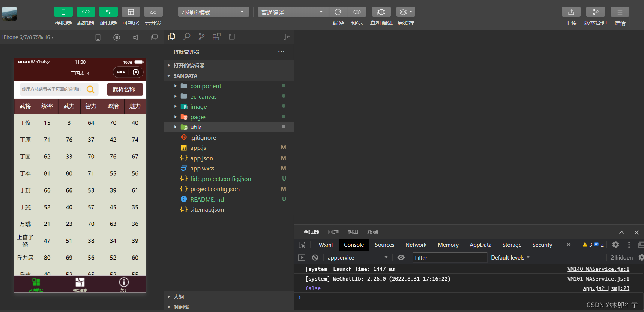Open the iPhone 6/7/8 device dropdown
The width and height of the screenshot is (644, 312).
coord(28,37)
